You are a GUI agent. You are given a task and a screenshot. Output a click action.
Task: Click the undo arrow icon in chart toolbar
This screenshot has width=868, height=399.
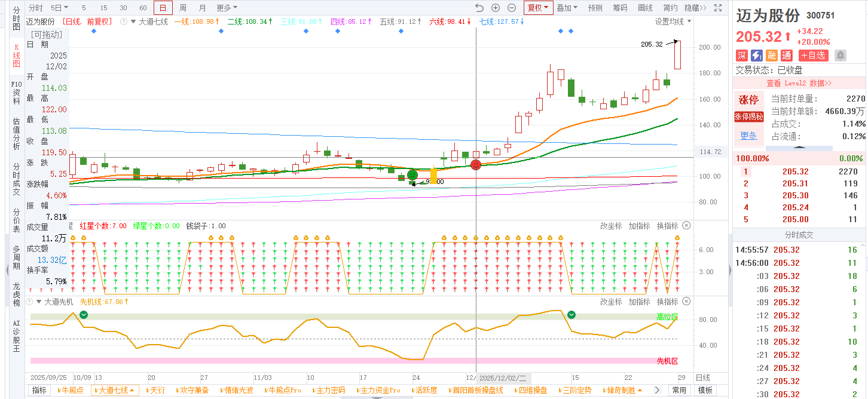[x=479, y=8]
